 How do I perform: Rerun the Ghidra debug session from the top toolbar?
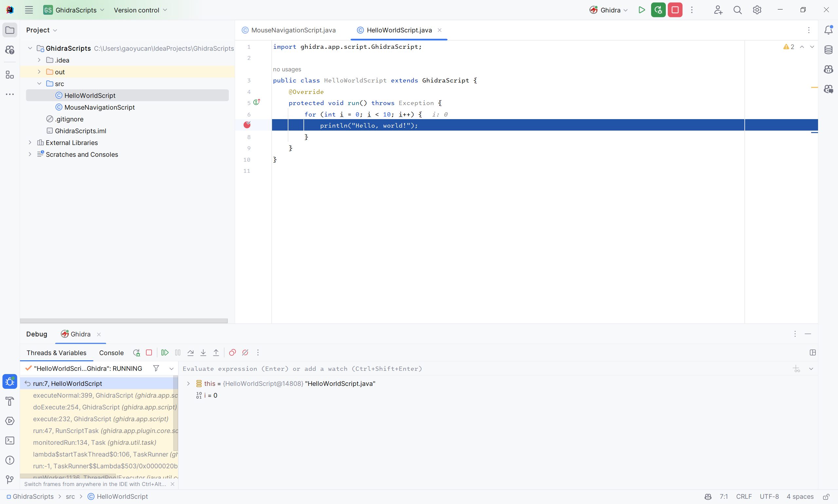pos(658,10)
